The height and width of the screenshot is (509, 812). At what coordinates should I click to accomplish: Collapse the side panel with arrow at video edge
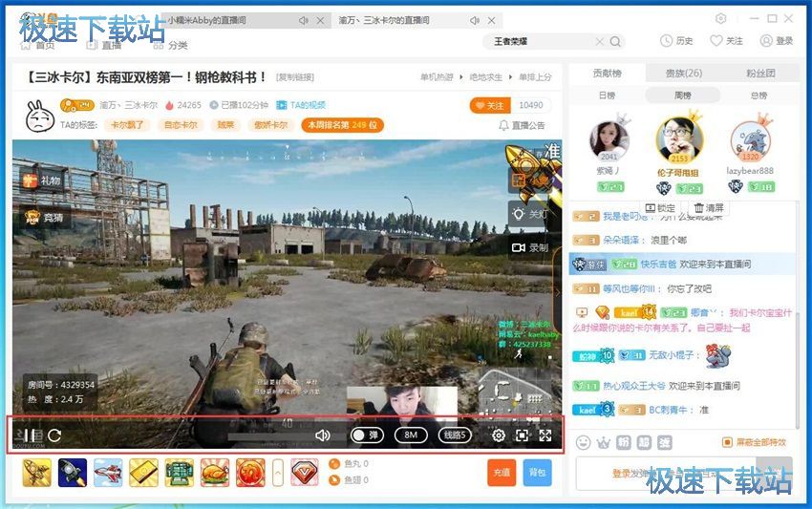(558, 292)
